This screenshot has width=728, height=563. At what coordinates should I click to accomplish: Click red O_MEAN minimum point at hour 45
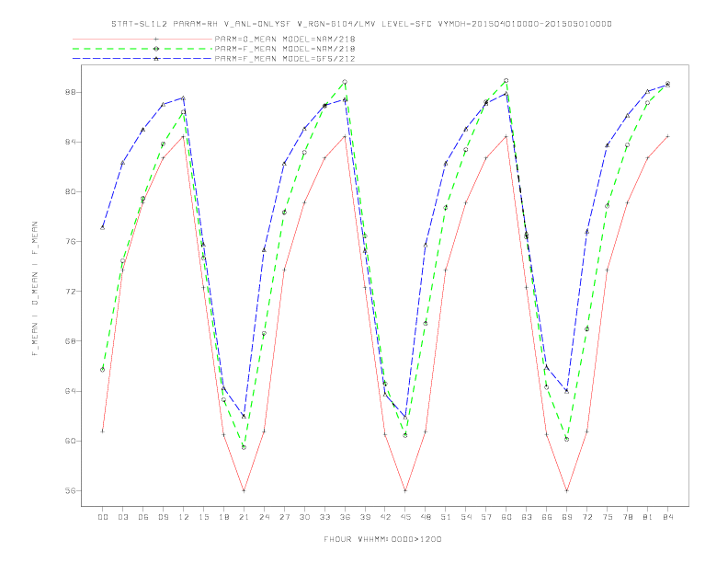405,490
